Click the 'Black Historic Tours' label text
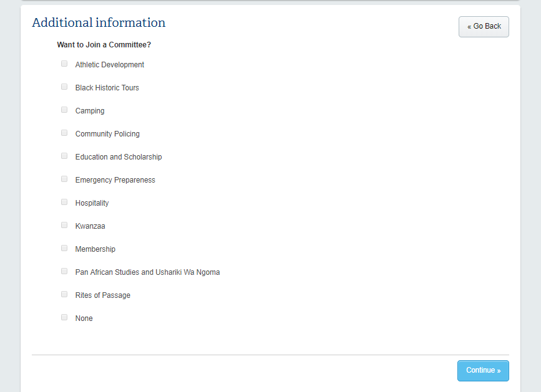Screen dimensions: 541x392 pos(107,88)
